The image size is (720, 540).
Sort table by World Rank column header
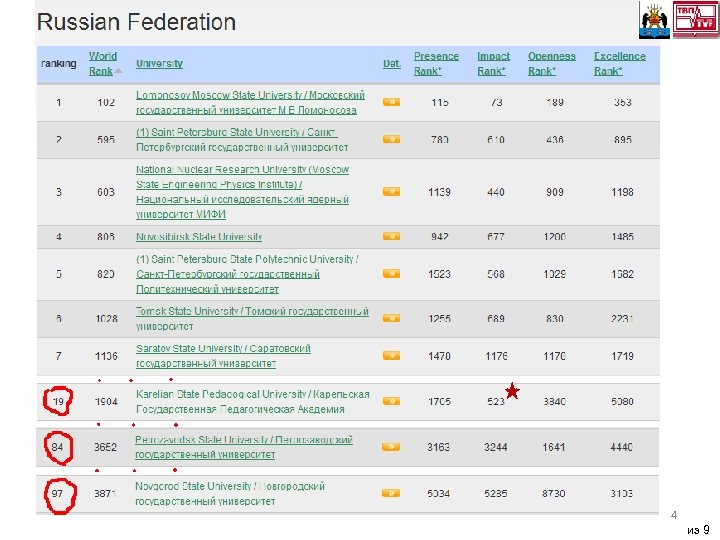pos(103,63)
